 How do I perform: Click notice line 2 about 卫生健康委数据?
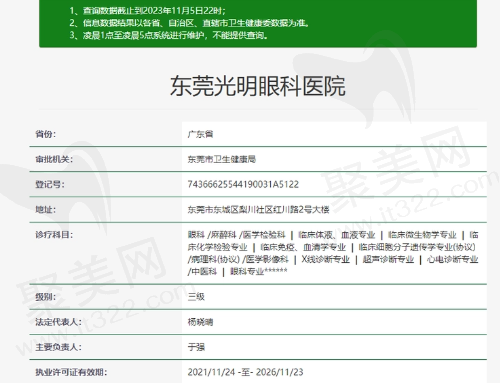[189, 23]
